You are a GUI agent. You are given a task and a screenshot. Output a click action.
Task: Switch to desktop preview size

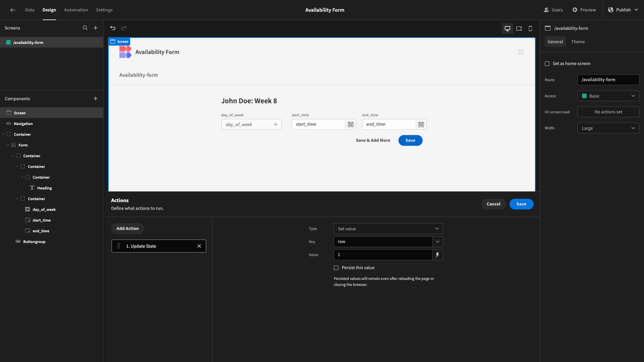(x=507, y=28)
